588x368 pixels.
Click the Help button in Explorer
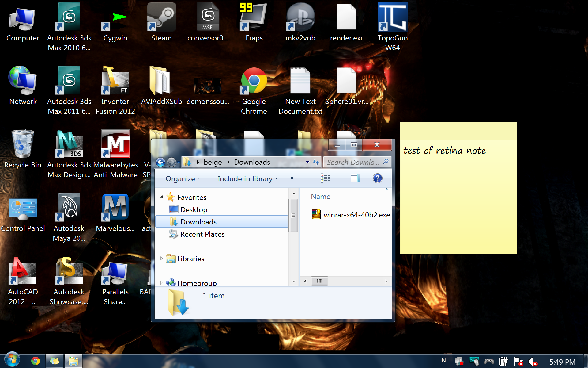click(x=377, y=178)
